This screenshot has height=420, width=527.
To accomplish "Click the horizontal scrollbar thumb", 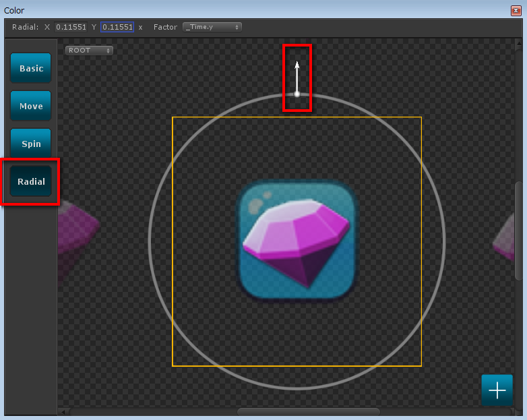I will 309,412.
